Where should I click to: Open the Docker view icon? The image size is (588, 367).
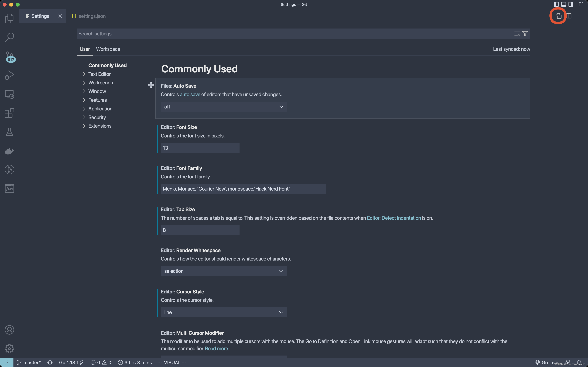[9, 151]
